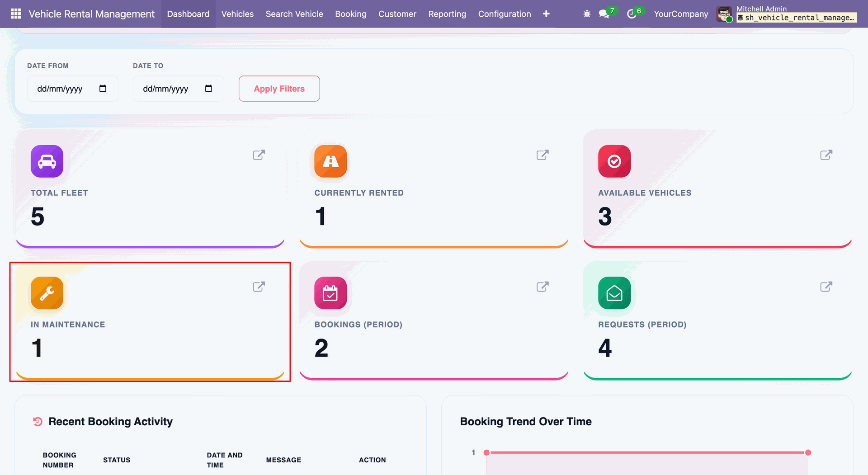Screen dimensions: 868x475
Task: Open the Date From calendar picker
Action: click(103, 89)
